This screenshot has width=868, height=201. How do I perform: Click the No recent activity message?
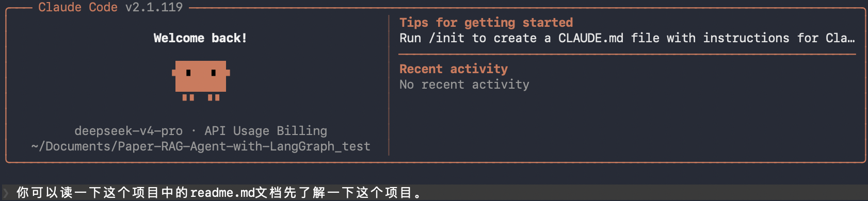point(464,85)
